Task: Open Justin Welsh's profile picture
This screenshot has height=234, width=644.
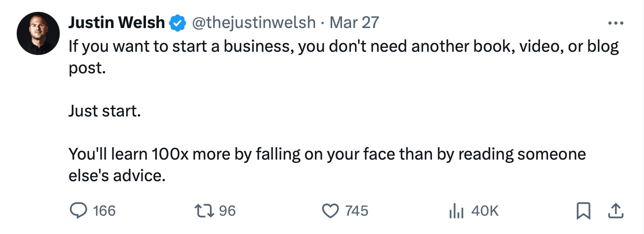Action: [x=37, y=32]
